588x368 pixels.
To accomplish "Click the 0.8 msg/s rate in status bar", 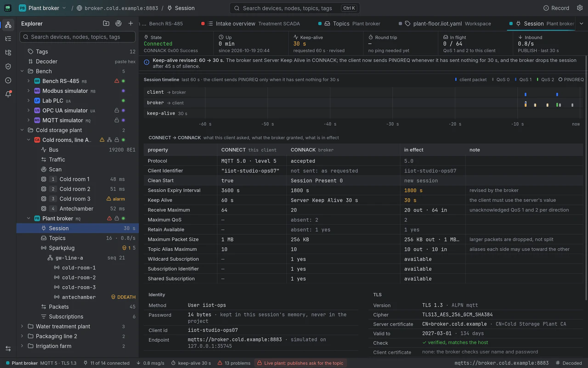I will point(150,363).
